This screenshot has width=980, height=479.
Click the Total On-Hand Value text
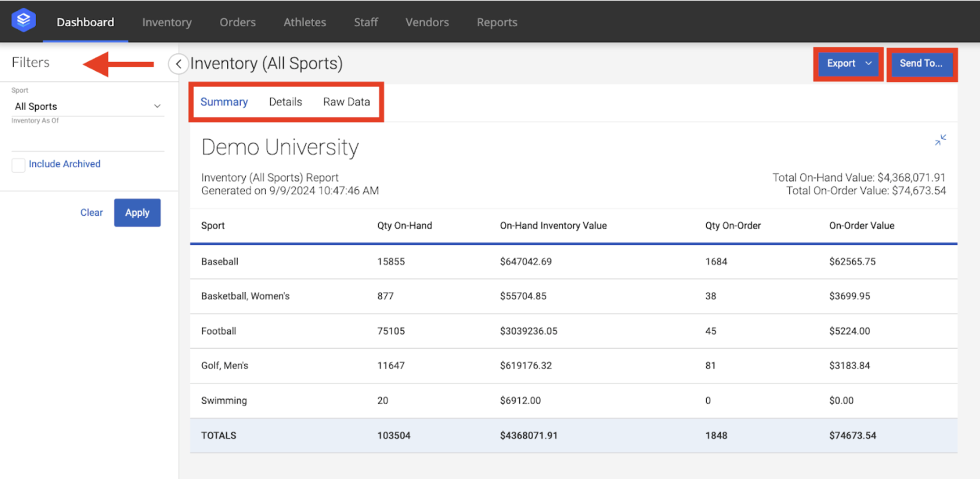(859, 177)
